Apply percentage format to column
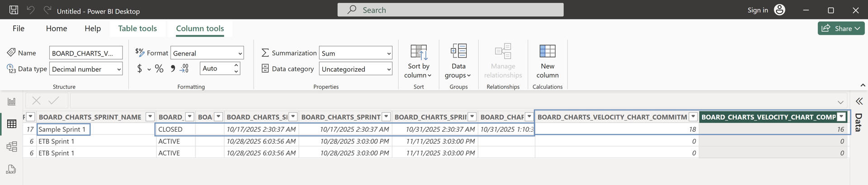This screenshot has width=868, height=185. click(x=159, y=69)
